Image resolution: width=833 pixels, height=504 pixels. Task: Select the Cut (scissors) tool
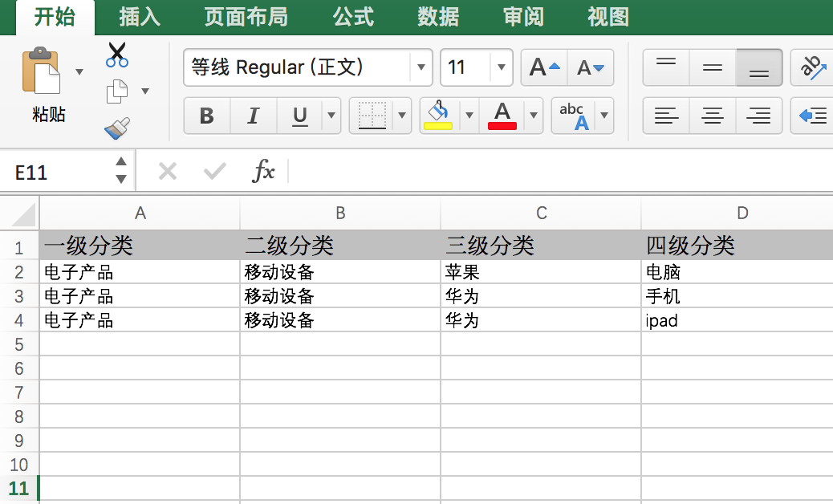[116, 53]
